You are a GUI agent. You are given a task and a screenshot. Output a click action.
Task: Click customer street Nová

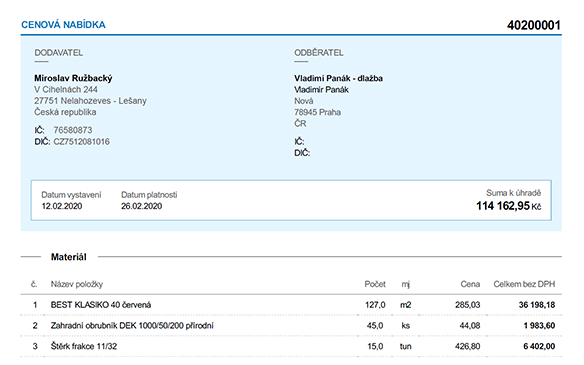click(304, 101)
